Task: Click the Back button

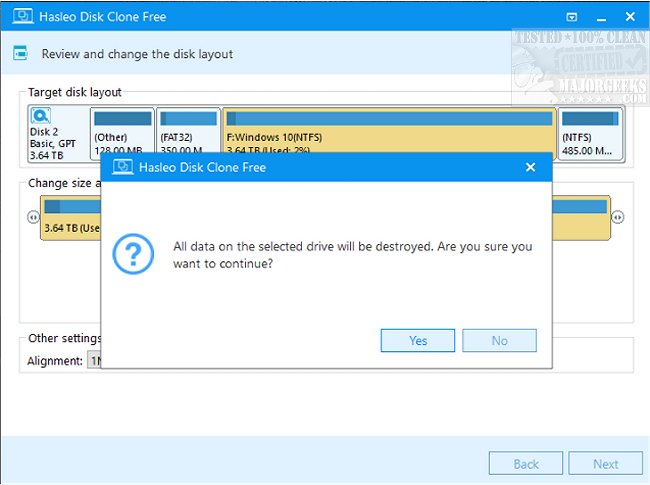Action: (x=526, y=463)
